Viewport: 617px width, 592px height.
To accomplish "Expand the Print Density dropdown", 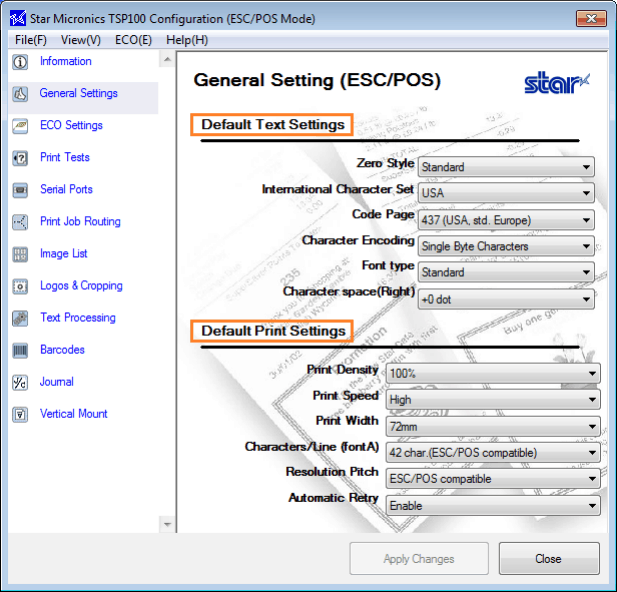I will pos(493,373).
